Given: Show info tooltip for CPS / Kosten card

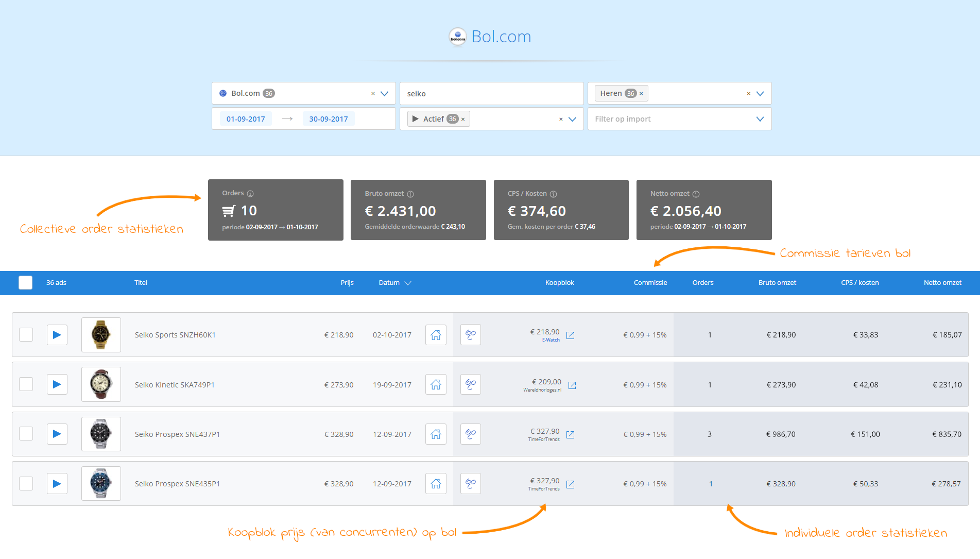Looking at the screenshot, I should point(554,194).
